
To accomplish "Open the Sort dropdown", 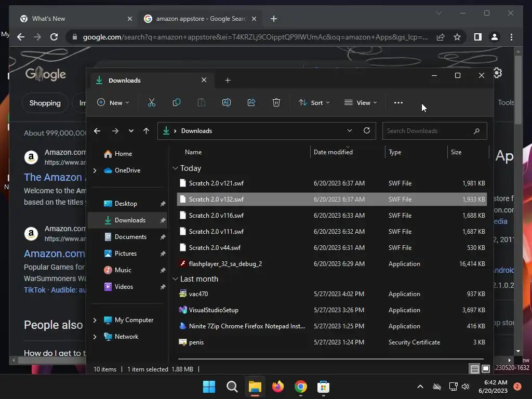I will pyautogui.click(x=314, y=102).
